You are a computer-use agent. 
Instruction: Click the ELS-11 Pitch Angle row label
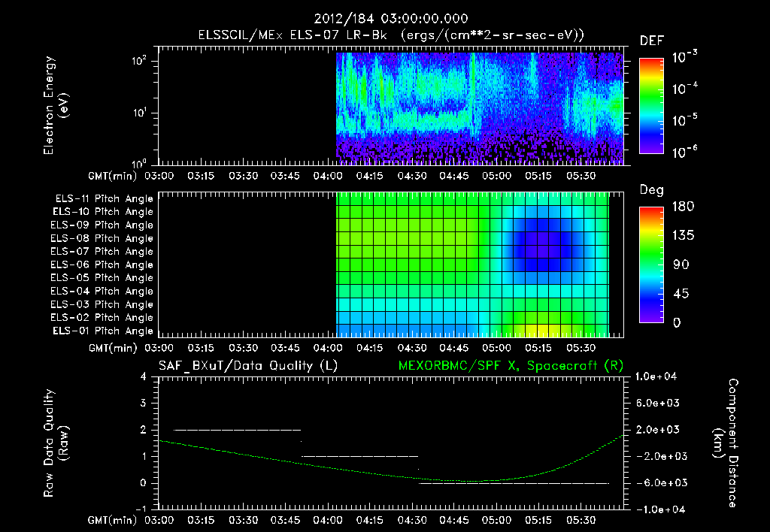(104, 199)
